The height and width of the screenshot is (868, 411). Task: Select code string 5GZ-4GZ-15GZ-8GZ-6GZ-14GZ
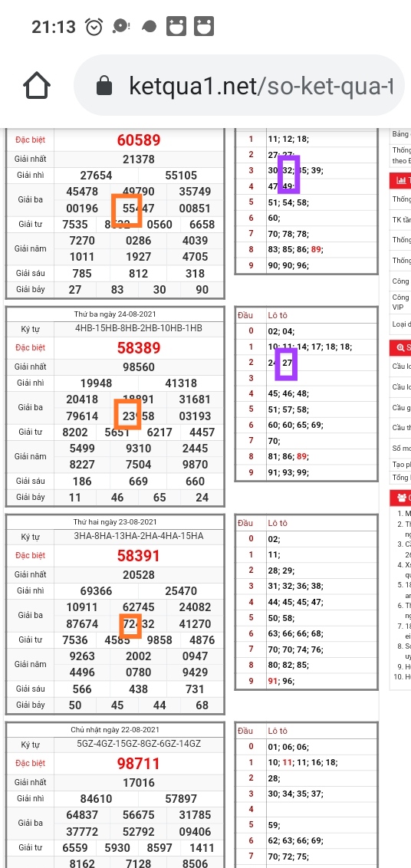pos(139,744)
